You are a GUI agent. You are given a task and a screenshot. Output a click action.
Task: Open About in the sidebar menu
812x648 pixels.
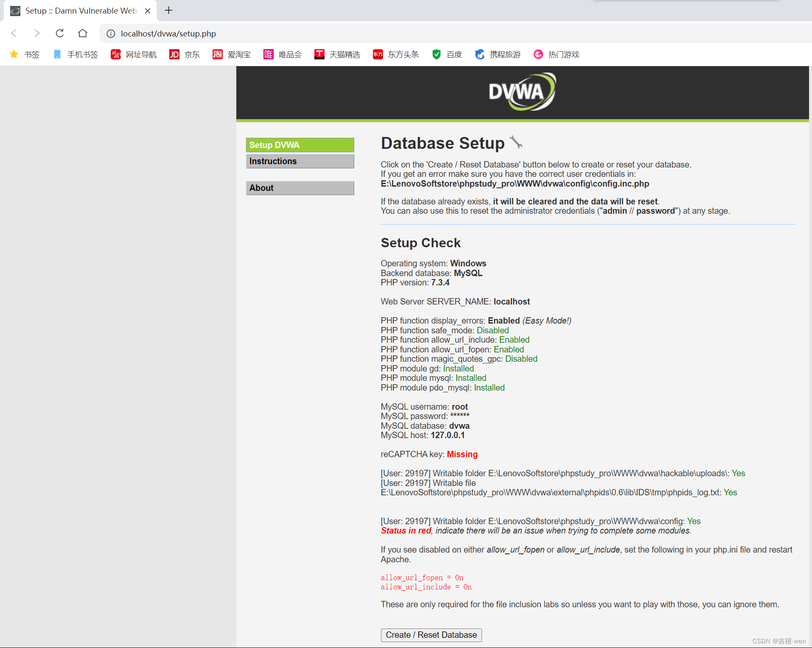coord(300,188)
